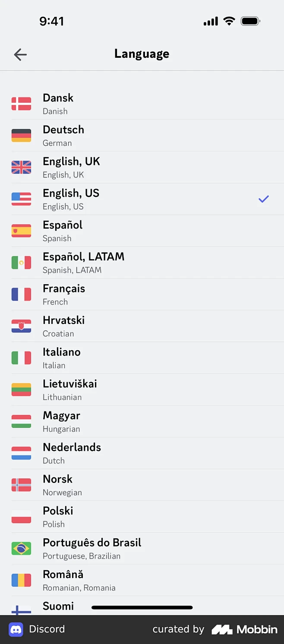Tap the German flag icon

pyautogui.click(x=21, y=135)
